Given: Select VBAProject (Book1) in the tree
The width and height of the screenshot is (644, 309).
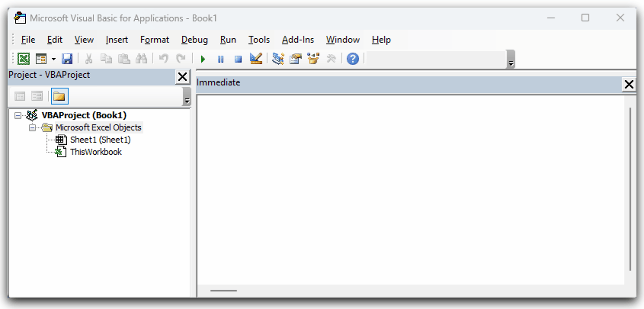Looking at the screenshot, I should (84, 115).
